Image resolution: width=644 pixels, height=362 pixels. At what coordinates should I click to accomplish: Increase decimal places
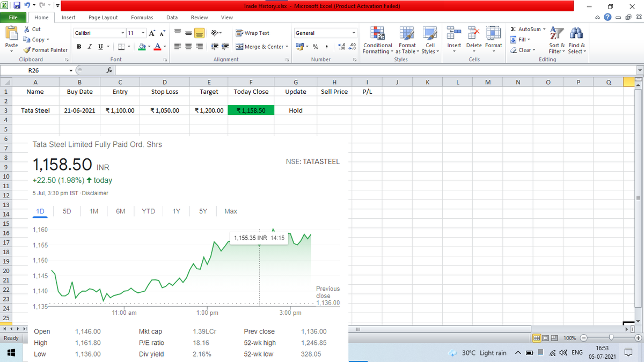click(x=341, y=47)
